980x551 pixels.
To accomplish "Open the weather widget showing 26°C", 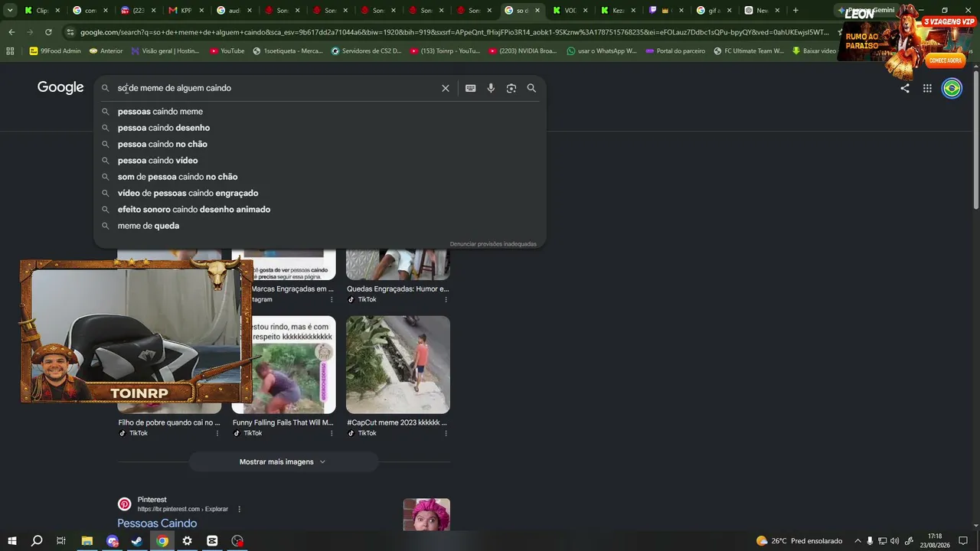I will pyautogui.click(x=799, y=541).
